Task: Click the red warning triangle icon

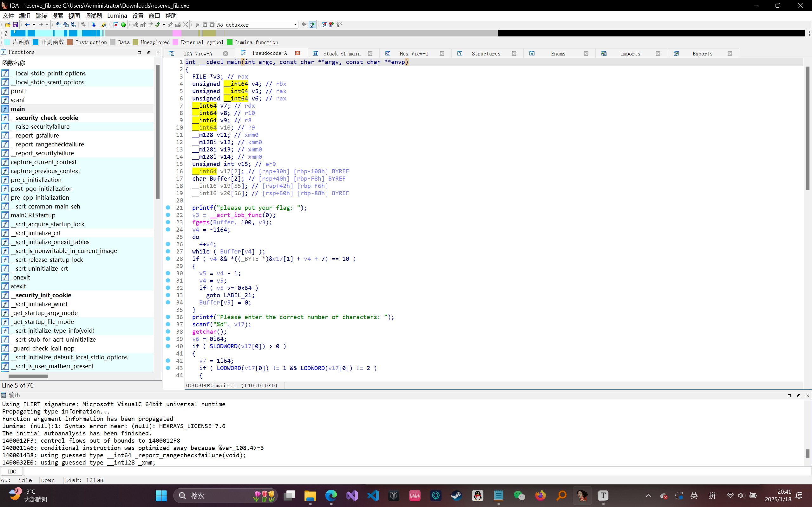Action: [116, 25]
